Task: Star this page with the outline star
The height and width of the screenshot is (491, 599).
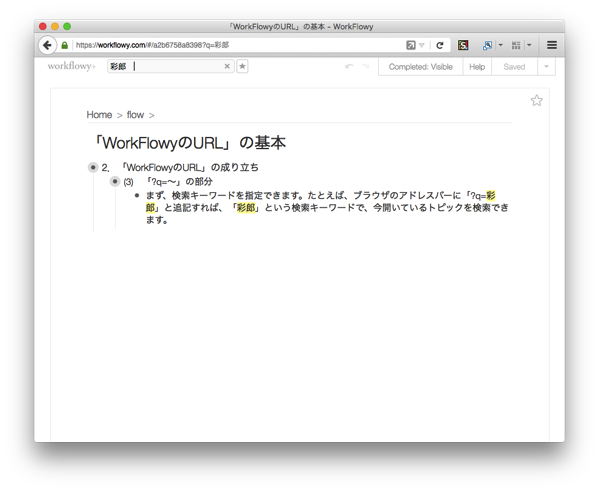Action: tap(537, 100)
